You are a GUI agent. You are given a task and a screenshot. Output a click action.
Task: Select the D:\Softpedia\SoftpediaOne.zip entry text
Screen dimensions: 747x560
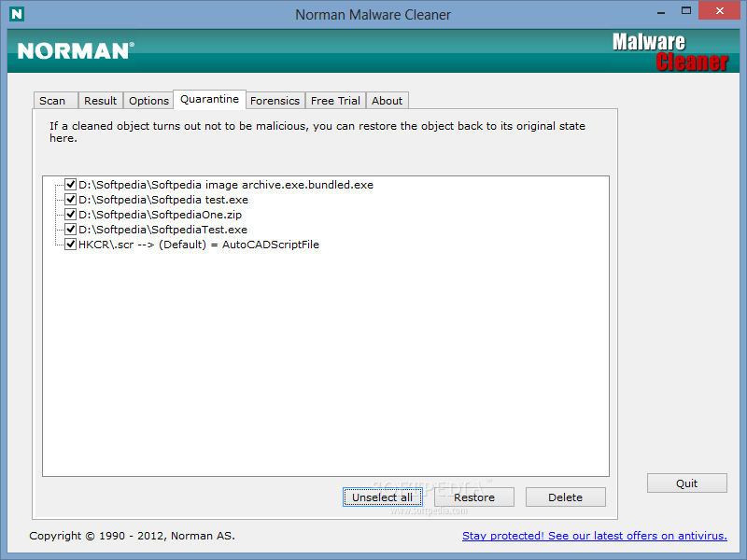coord(160,215)
